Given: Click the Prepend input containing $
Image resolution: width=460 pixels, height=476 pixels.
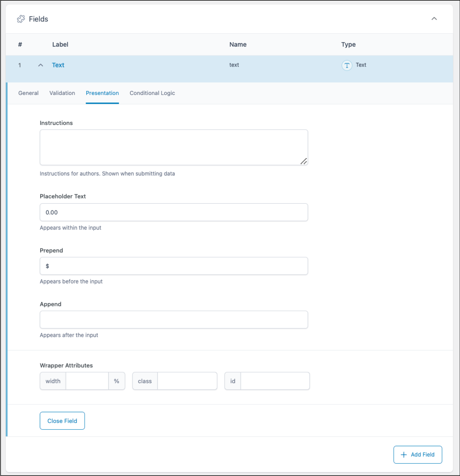Looking at the screenshot, I should [x=174, y=266].
